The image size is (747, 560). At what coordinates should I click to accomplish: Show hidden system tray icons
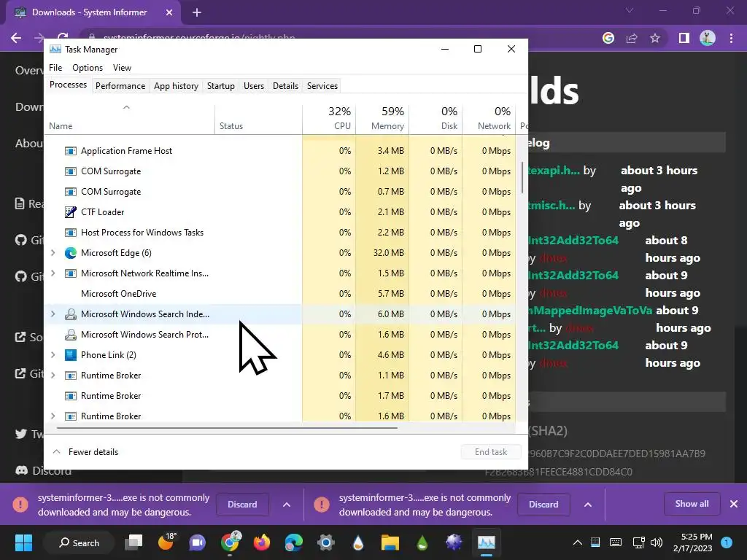pos(578,542)
